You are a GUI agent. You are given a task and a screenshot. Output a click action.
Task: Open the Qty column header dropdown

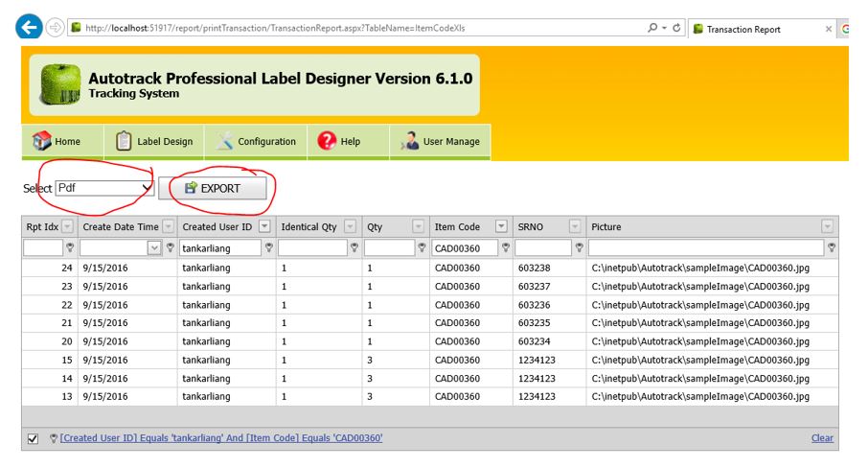coord(418,226)
